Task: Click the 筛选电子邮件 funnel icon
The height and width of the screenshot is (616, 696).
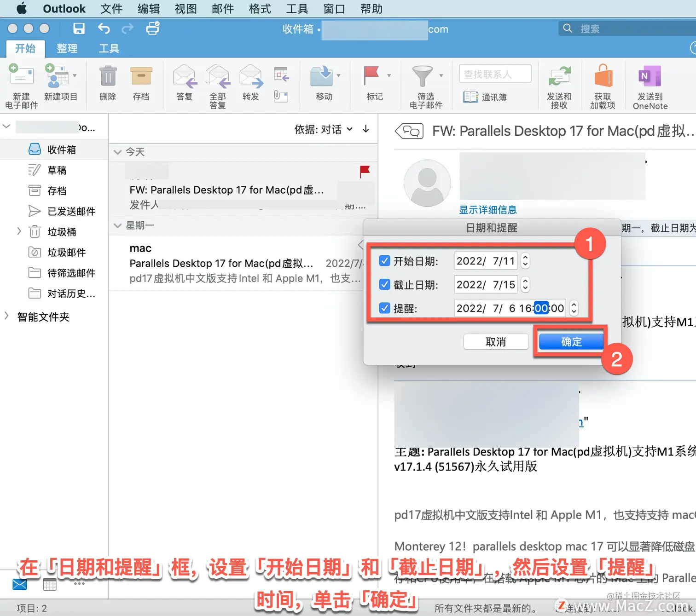Action: [422, 76]
